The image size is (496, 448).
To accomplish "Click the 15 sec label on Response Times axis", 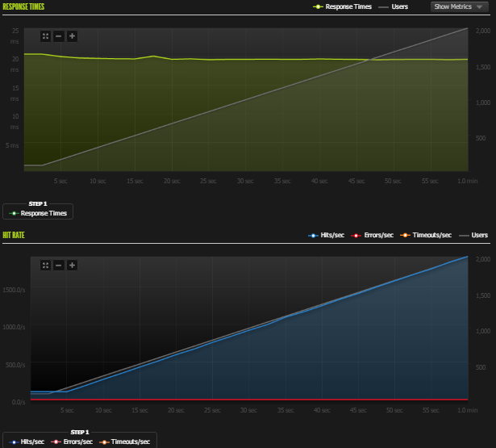I will [x=135, y=181].
